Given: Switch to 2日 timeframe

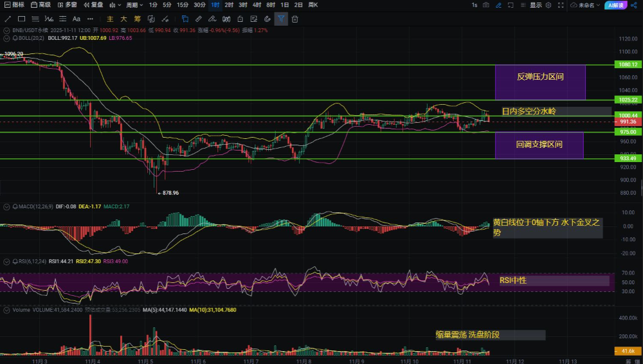Looking at the screenshot, I should [x=298, y=5].
